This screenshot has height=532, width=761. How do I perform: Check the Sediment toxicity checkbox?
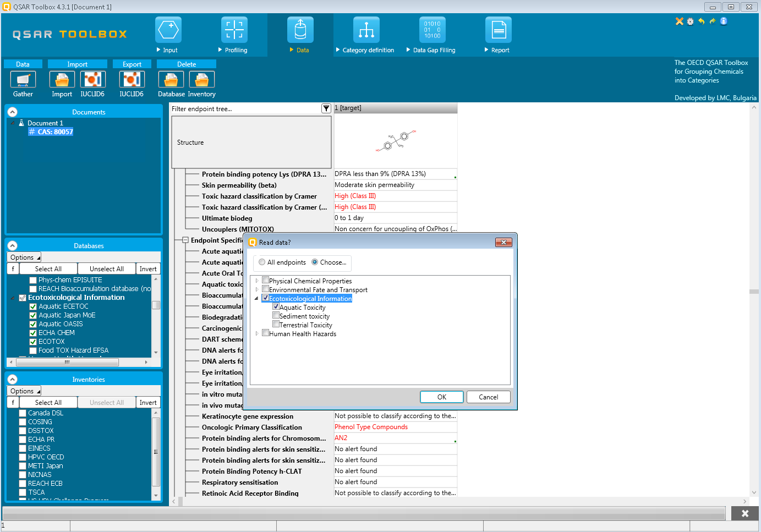276,316
